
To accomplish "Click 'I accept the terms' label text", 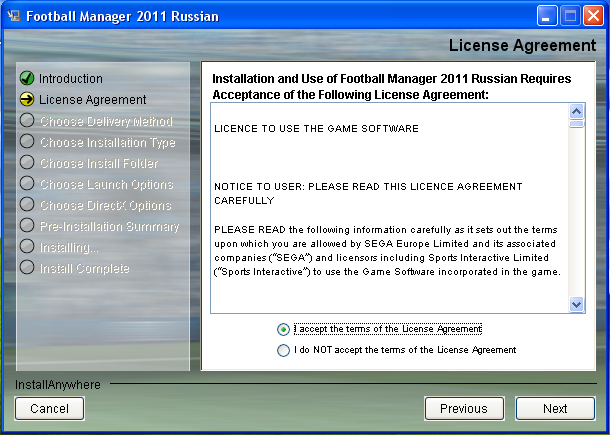I will (x=388, y=329).
